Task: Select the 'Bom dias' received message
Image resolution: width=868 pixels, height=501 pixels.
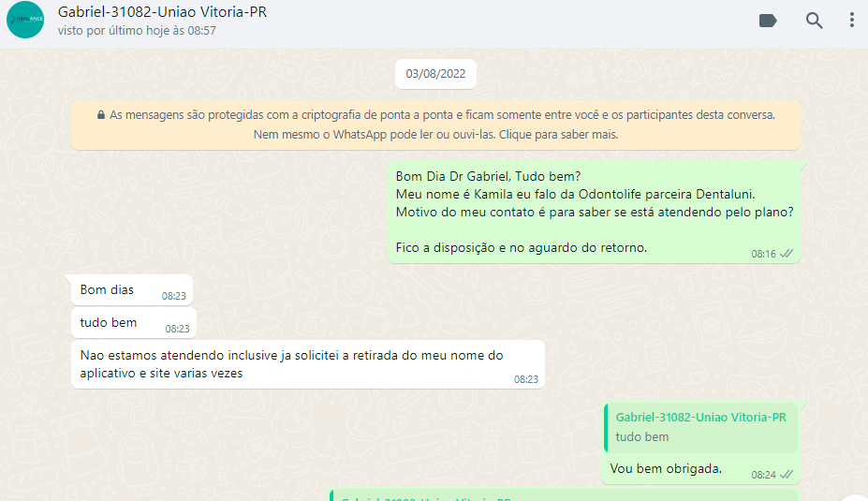Action: [132, 289]
